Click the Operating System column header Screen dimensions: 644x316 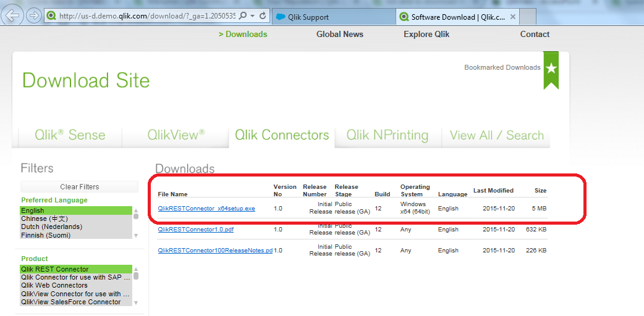415,191
